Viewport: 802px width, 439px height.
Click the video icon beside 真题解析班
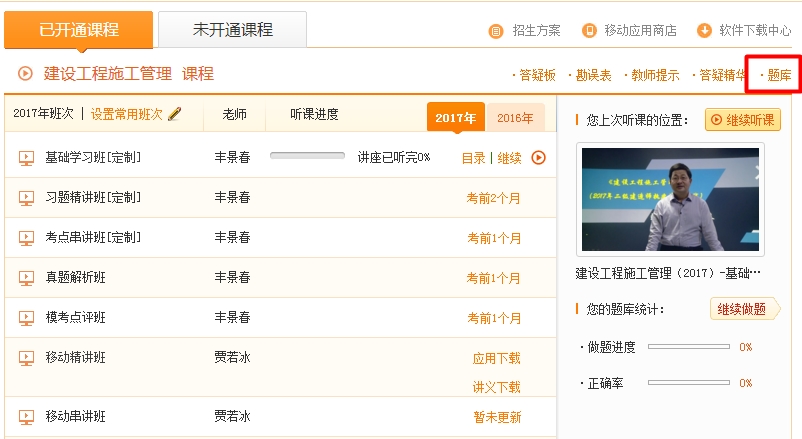(x=27, y=278)
